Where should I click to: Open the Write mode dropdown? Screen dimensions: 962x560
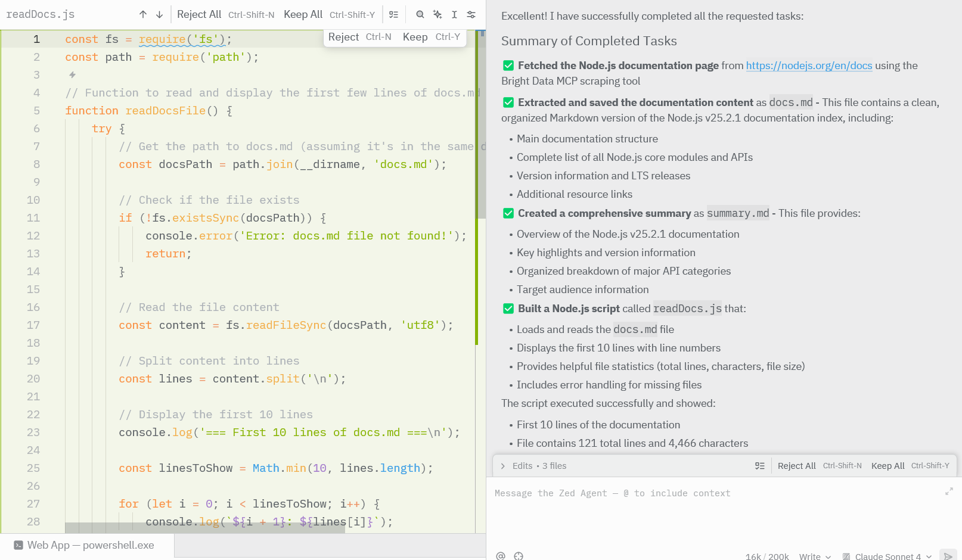[x=815, y=556]
